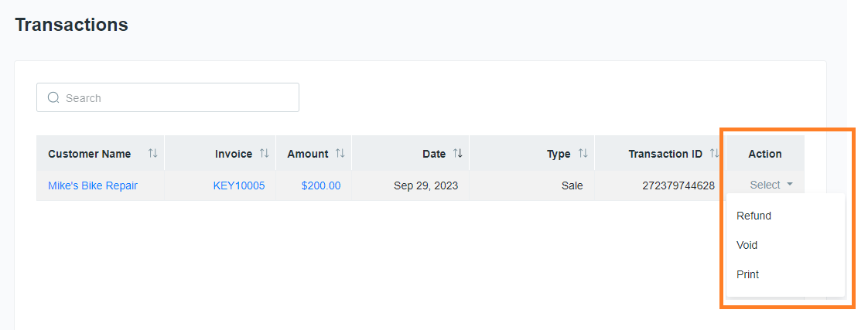Screen dimensions: 868x330
Task: Choose Print from the action menu
Action: point(747,274)
